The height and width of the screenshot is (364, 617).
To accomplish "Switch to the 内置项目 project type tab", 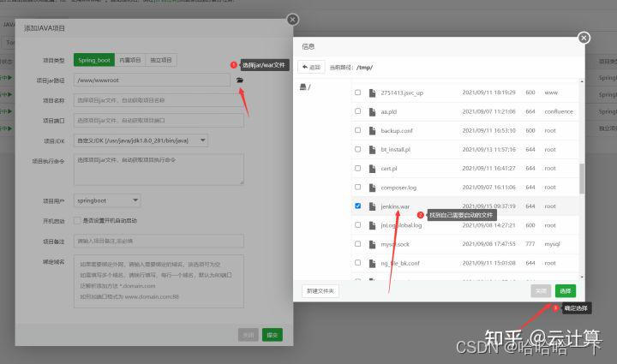I will pos(130,60).
